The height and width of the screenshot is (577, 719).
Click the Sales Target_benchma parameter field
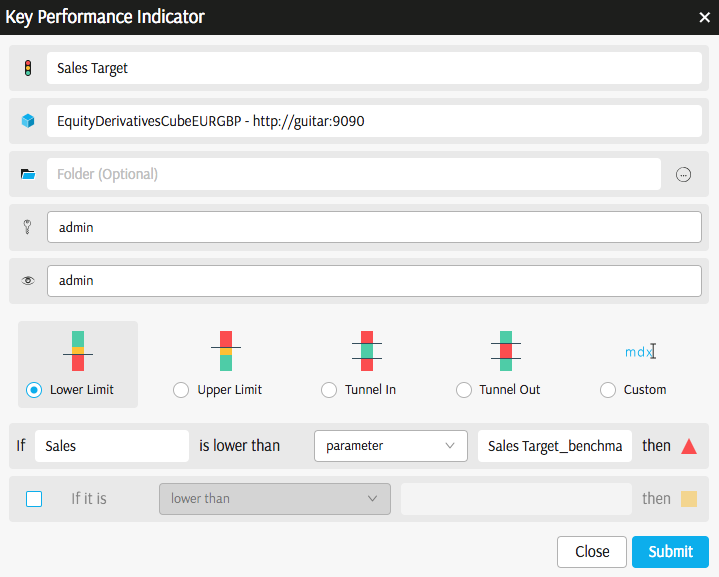click(555, 446)
